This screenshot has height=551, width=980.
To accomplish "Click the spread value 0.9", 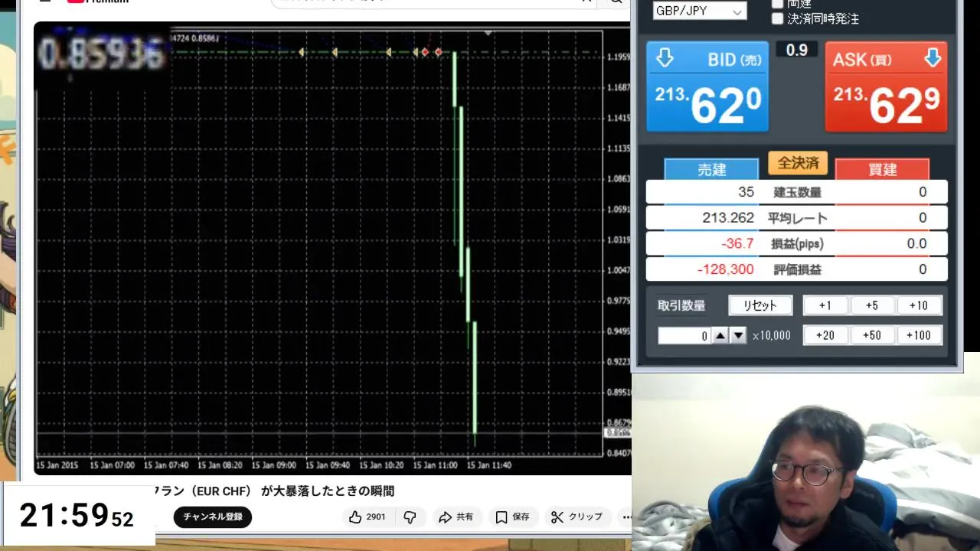I will [797, 50].
